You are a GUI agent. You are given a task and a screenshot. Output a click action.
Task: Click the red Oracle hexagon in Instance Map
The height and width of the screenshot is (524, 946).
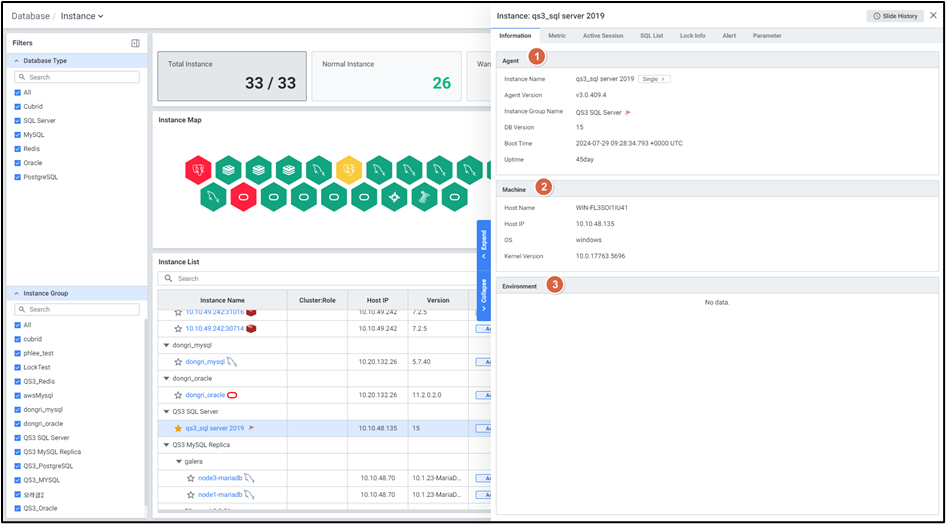point(243,197)
